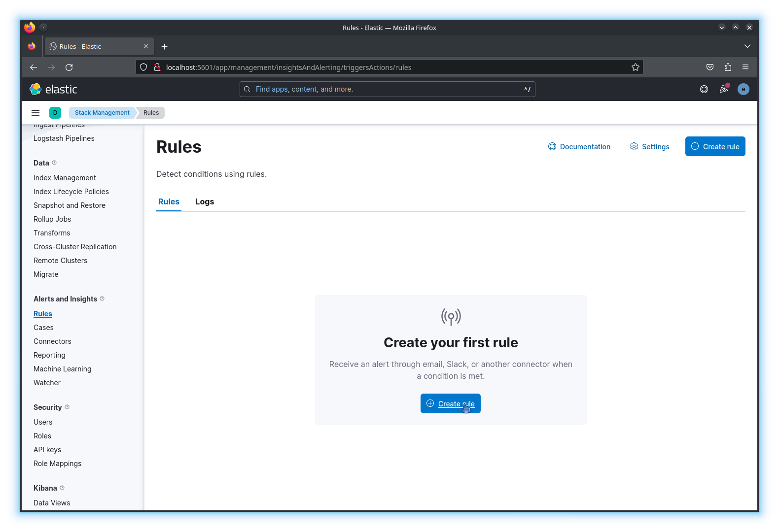Open Firefox Pocket save icon
The height and width of the screenshot is (532, 779).
click(x=710, y=67)
